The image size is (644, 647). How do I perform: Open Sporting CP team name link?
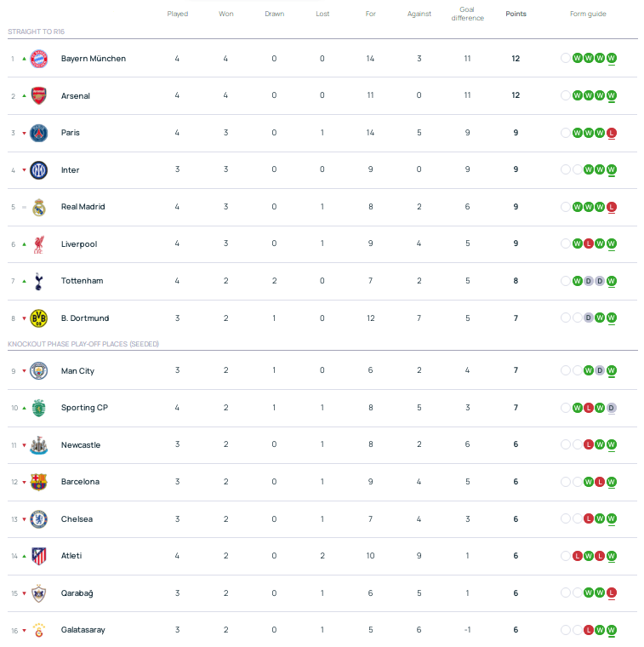pyautogui.click(x=84, y=408)
